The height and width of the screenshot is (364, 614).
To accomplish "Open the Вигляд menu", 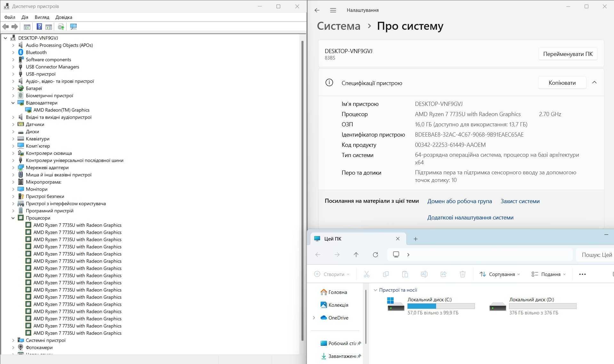I will tap(42, 17).
